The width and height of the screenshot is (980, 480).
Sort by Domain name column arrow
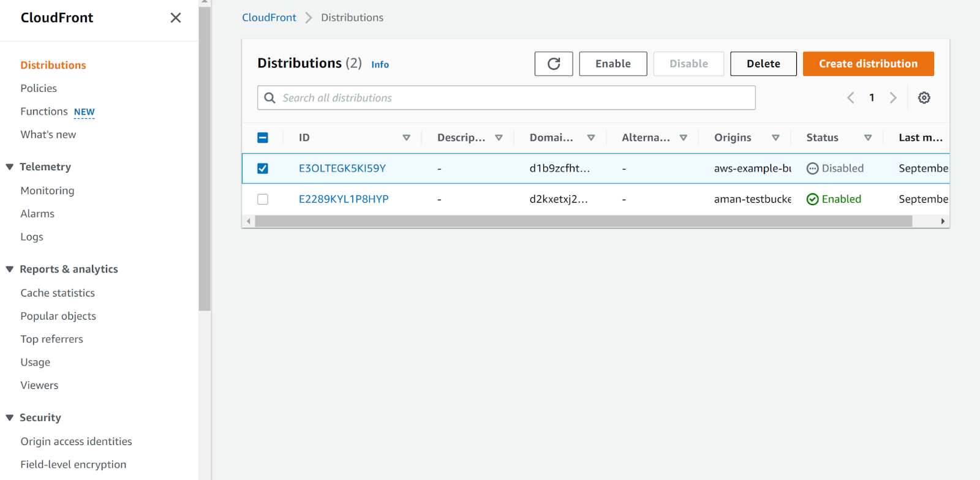click(591, 138)
